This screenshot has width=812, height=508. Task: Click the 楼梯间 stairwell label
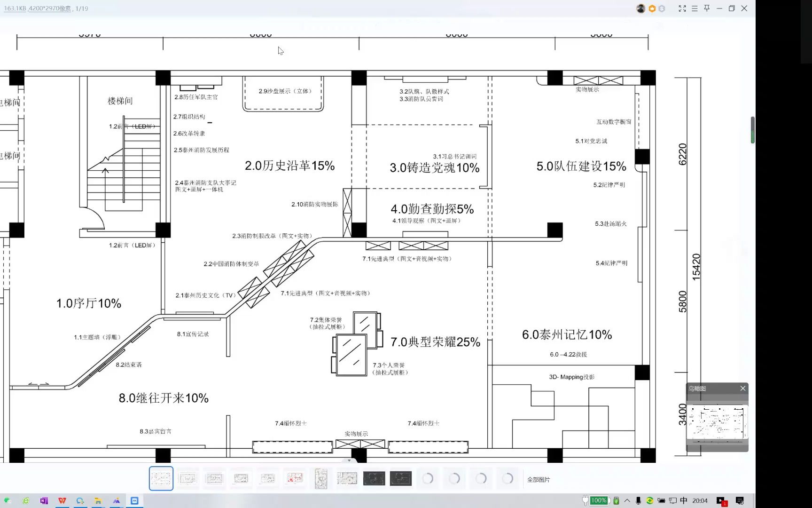point(120,101)
